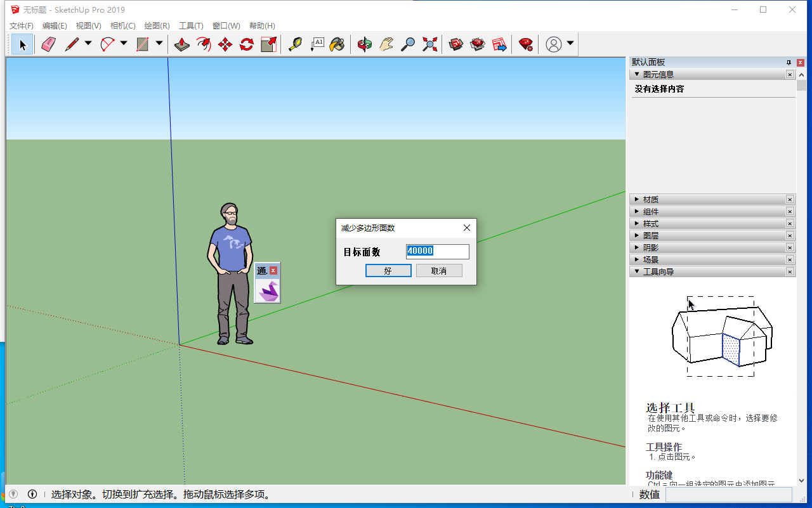Click the 目标面数 input field
The height and width of the screenshot is (508, 812).
point(437,251)
